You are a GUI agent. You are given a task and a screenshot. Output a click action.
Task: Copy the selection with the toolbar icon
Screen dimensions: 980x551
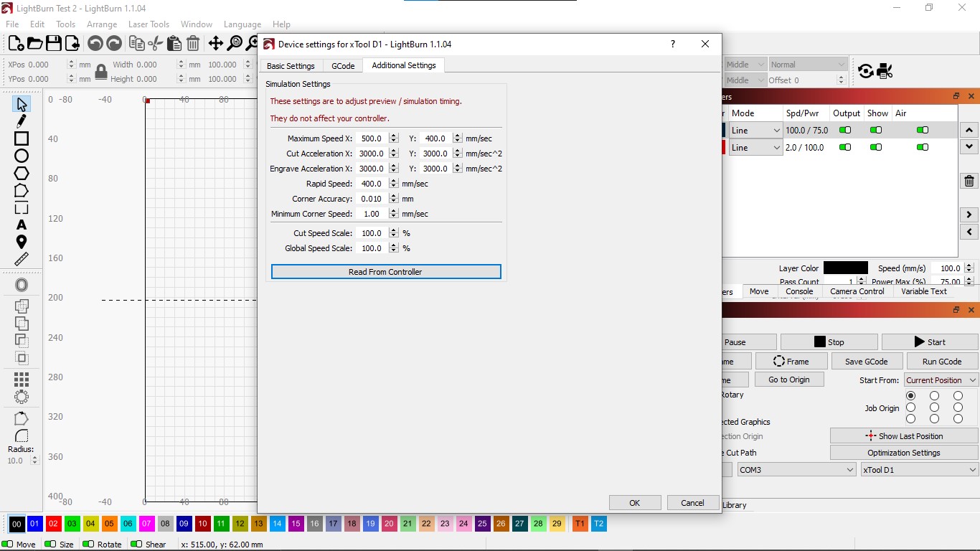coord(136,44)
